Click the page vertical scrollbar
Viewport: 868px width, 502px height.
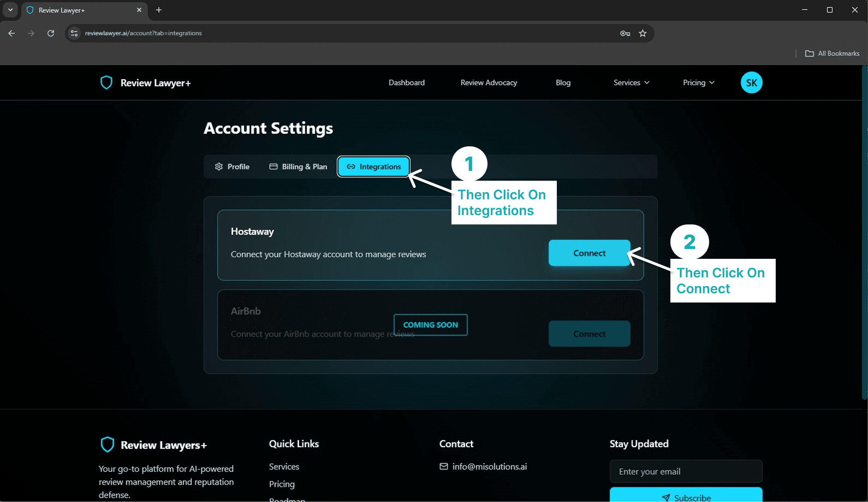[x=865, y=233]
